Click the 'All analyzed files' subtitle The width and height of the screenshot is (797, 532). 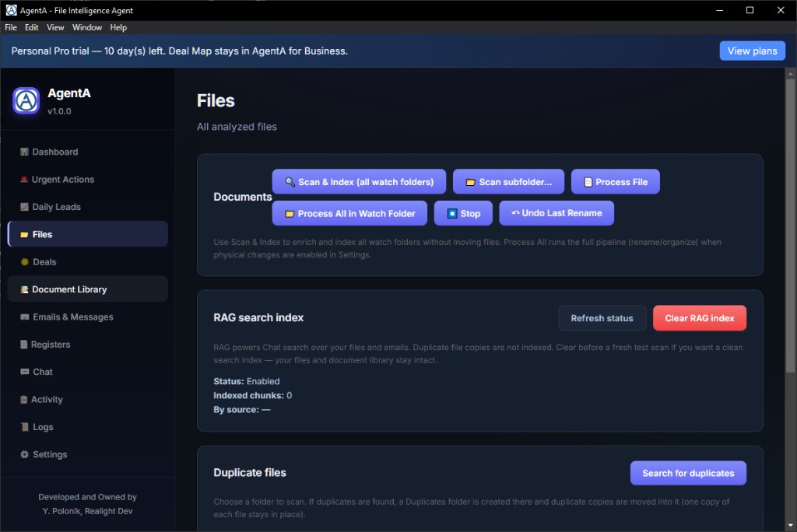click(x=237, y=127)
